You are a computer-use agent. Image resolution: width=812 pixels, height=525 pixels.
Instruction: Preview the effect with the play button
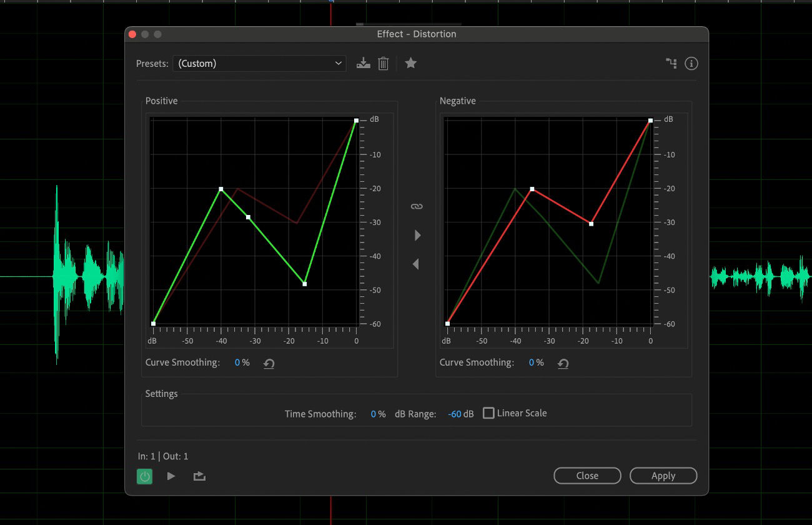[171, 476]
